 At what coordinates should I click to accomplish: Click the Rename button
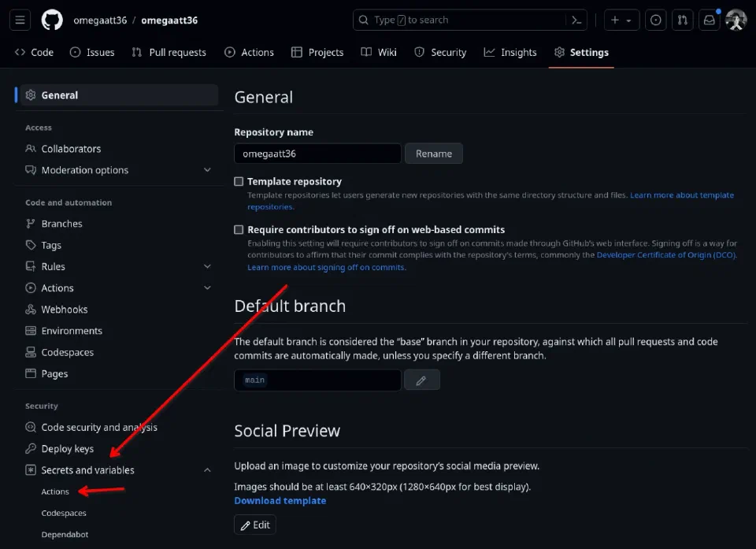434,154
